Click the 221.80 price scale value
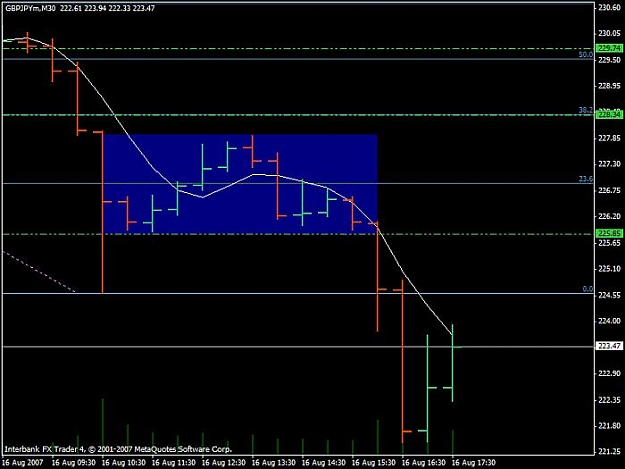The width and height of the screenshot is (625, 469). tap(609, 426)
